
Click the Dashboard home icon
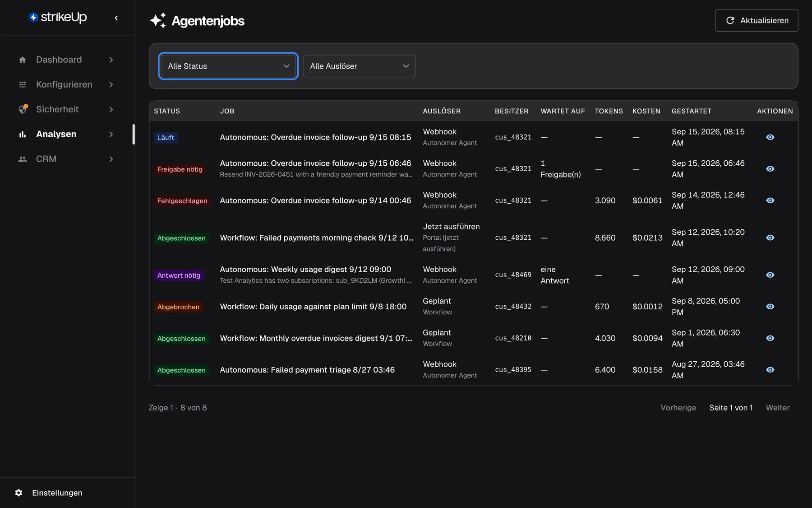pos(23,60)
